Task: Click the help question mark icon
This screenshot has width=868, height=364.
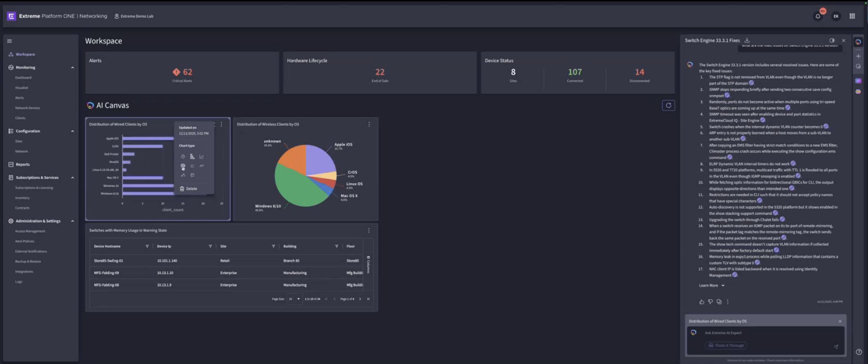Action: pyautogui.click(x=859, y=352)
